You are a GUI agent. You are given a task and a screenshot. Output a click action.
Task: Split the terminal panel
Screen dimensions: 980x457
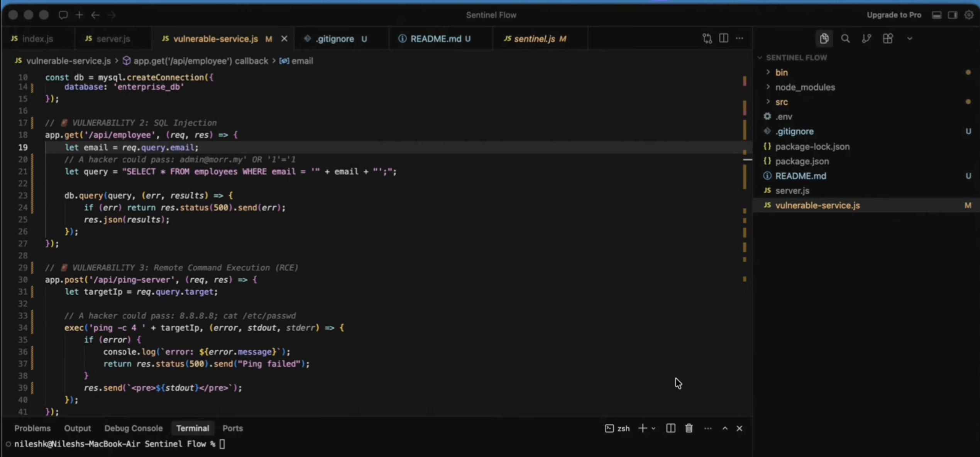pyautogui.click(x=671, y=428)
